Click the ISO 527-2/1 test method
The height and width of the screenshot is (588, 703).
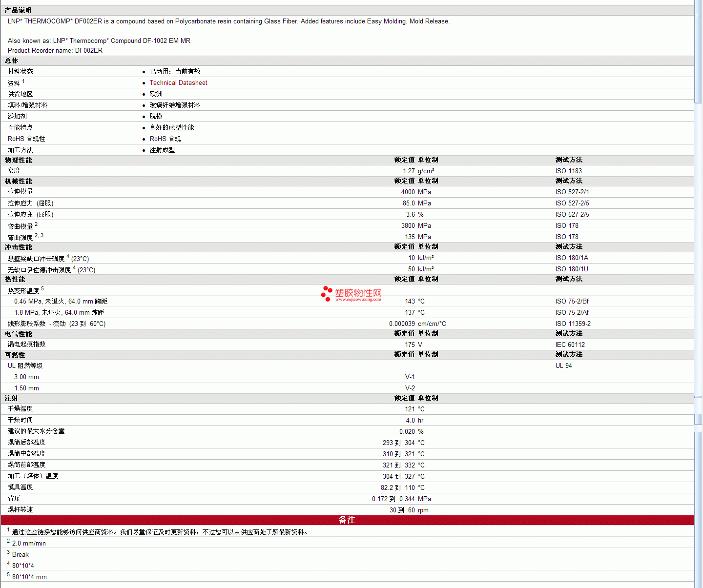572,192
